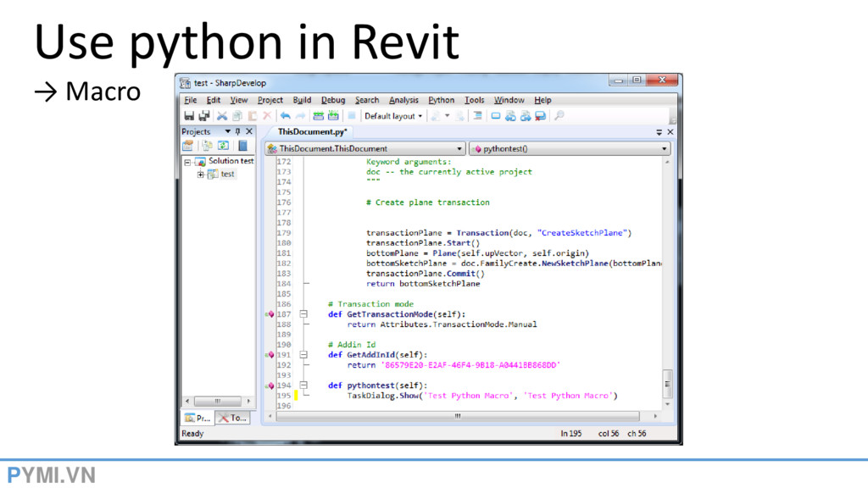
Task: Click the Cut scissors icon
Action: [222, 115]
